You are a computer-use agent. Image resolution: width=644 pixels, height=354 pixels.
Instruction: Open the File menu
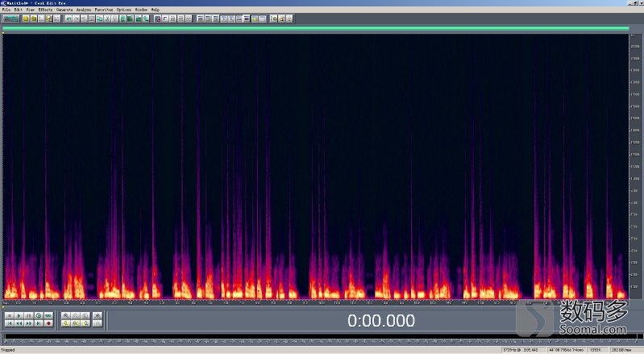click(6, 10)
